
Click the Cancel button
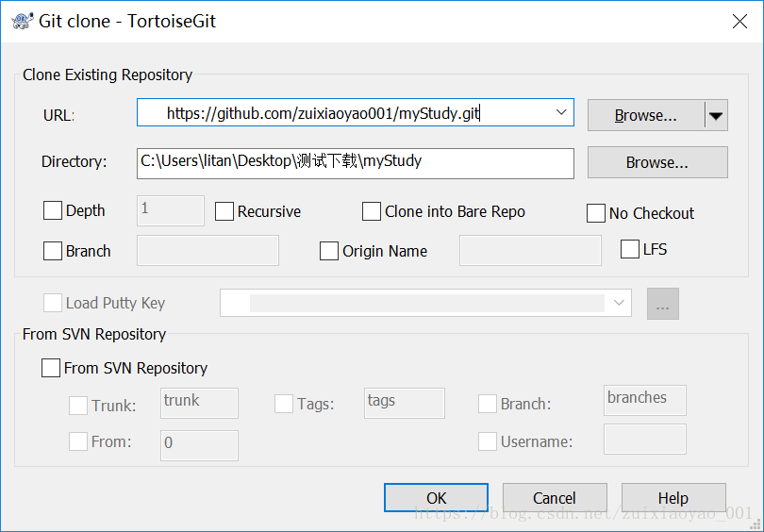(x=555, y=498)
